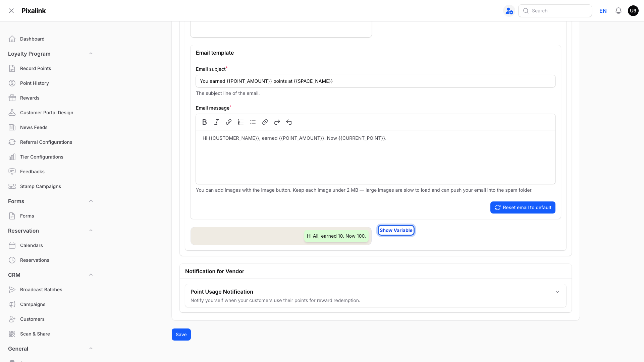The width and height of the screenshot is (644, 362).
Task: Collapse the Reservation section
Action: (91, 231)
